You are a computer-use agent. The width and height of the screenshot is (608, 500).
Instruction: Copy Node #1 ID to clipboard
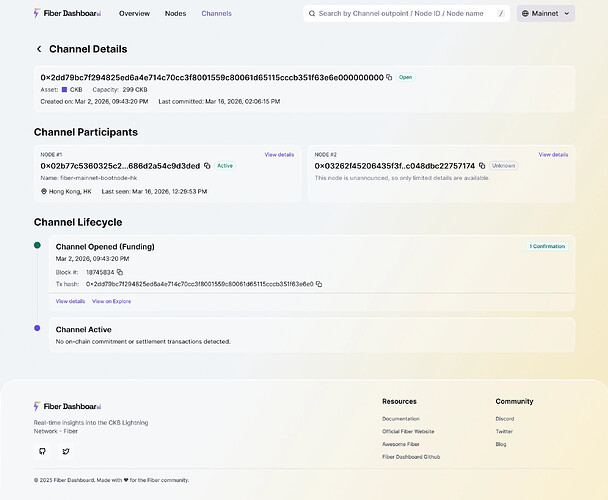pos(207,166)
